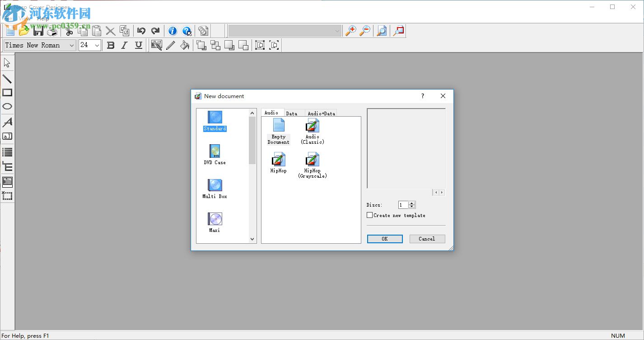Choose the Audio (Classic) template
This screenshot has height=340, width=644.
(x=312, y=131)
